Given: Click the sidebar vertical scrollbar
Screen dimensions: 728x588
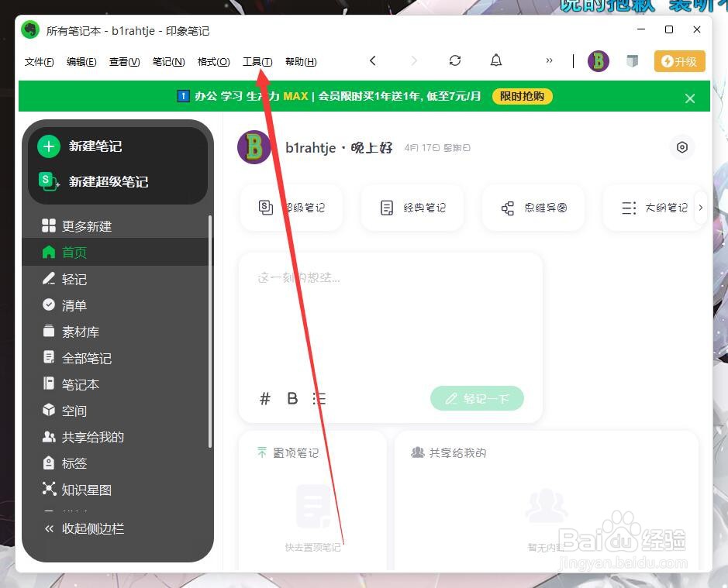Looking at the screenshot, I should (x=210, y=332).
